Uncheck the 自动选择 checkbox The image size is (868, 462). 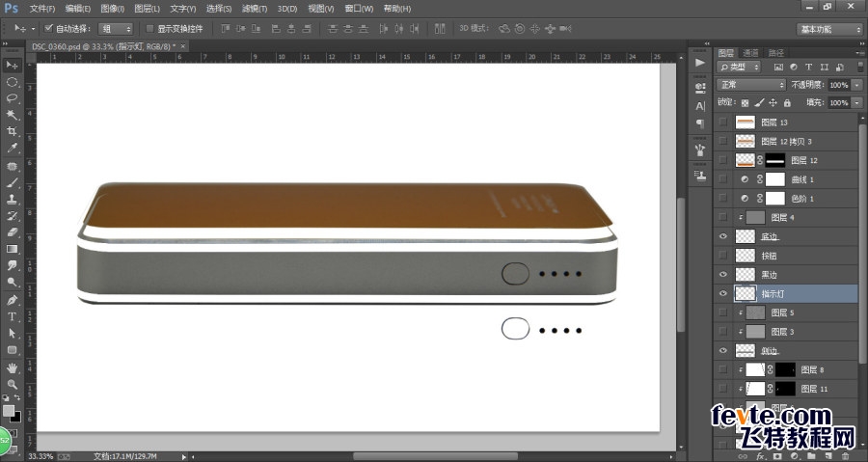click(48, 28)
